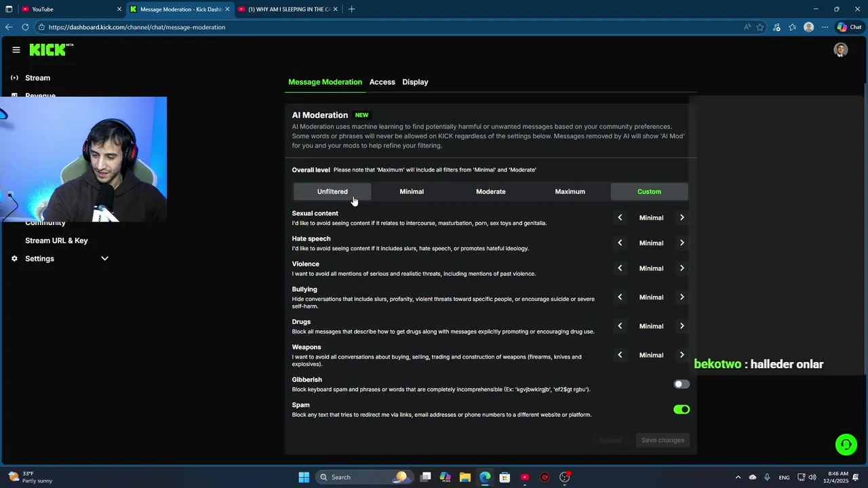Switch to the Message Moderation tab
Screen dimensions: 868x488
(x=325, y=82)
